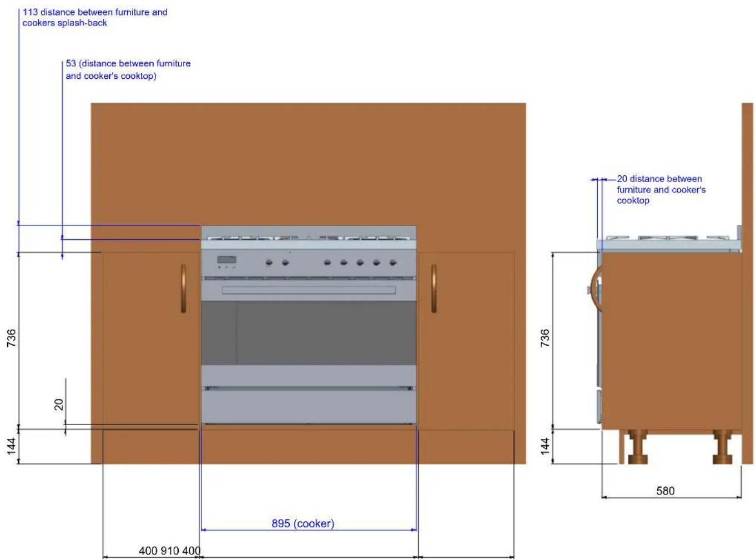Click the '400 910 400' dimension text
Screen dimensions: 756x560
[x=169, y=551]
